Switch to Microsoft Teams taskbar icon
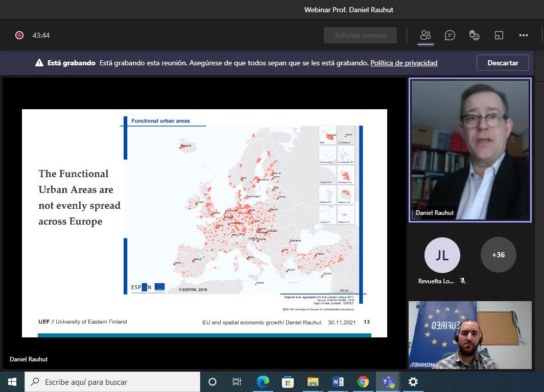Image resolution: width=544 pixels, height=392 pixels. [388, 382]
